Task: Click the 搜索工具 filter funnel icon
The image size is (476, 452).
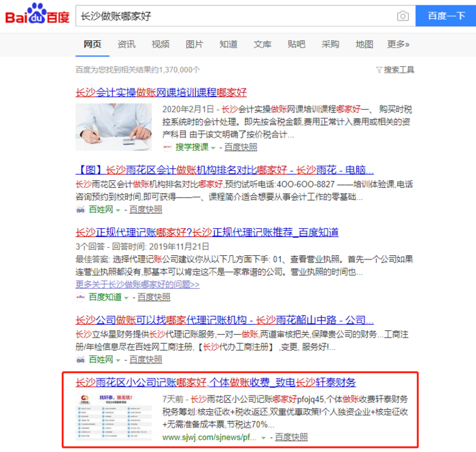Action: pos(379,70)
